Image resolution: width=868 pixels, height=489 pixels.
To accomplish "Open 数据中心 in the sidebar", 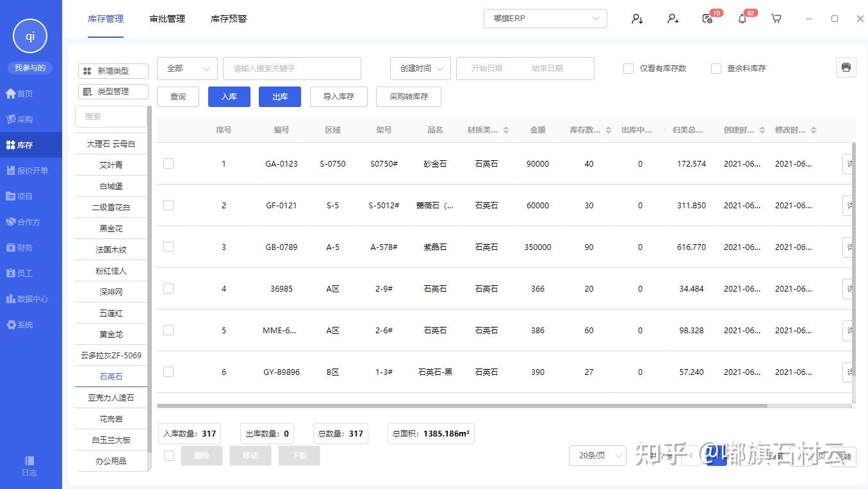I will 27,299.
